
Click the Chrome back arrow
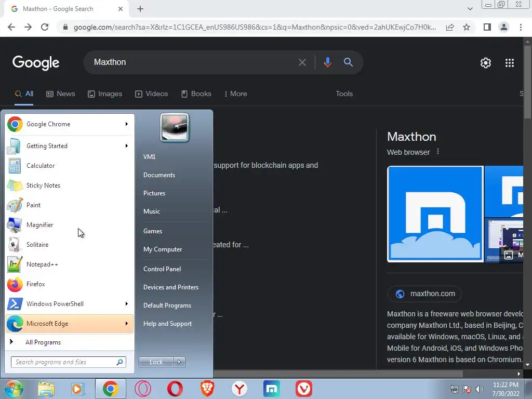[11, 27]
